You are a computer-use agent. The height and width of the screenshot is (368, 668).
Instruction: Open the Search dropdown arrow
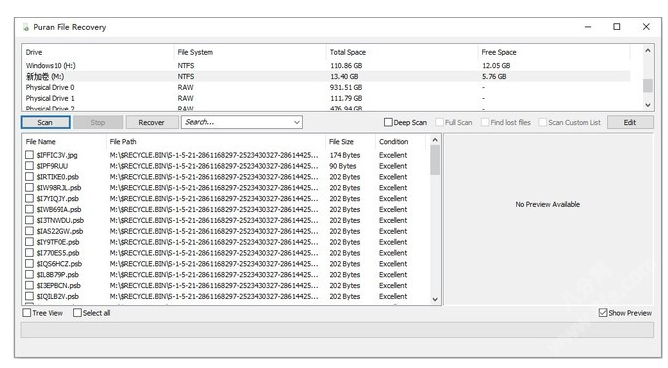click(297, 122)
